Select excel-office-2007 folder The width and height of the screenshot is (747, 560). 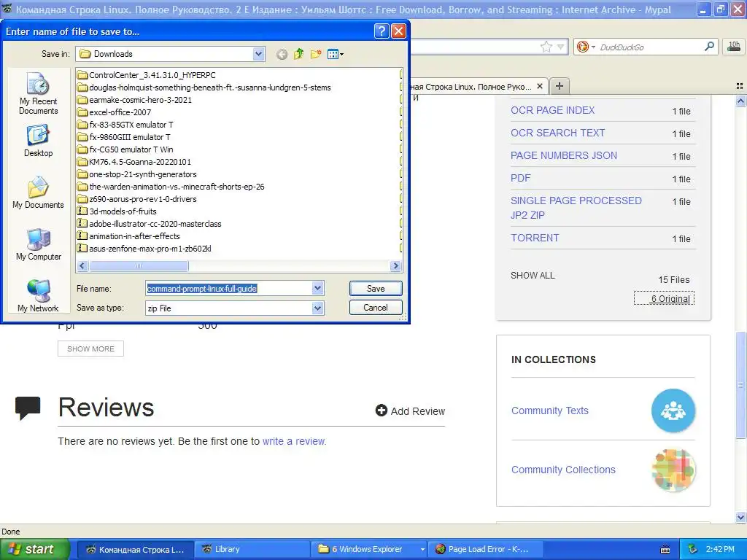coord(114,112)
